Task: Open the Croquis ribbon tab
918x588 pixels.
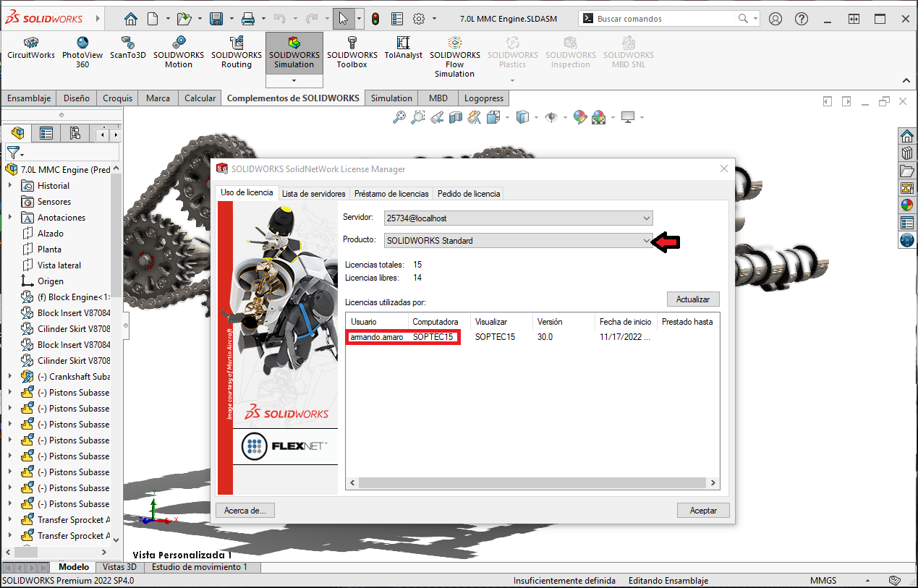Action: point(118,98)
